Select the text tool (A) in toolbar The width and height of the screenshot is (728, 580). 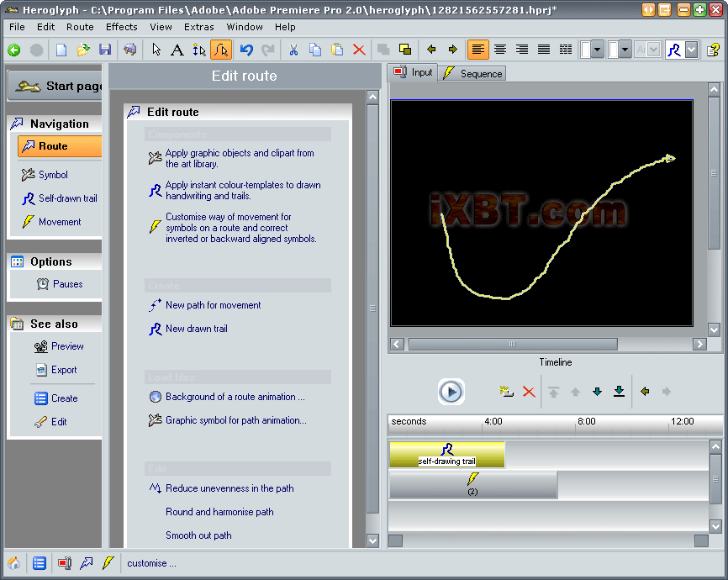(177, 50)
